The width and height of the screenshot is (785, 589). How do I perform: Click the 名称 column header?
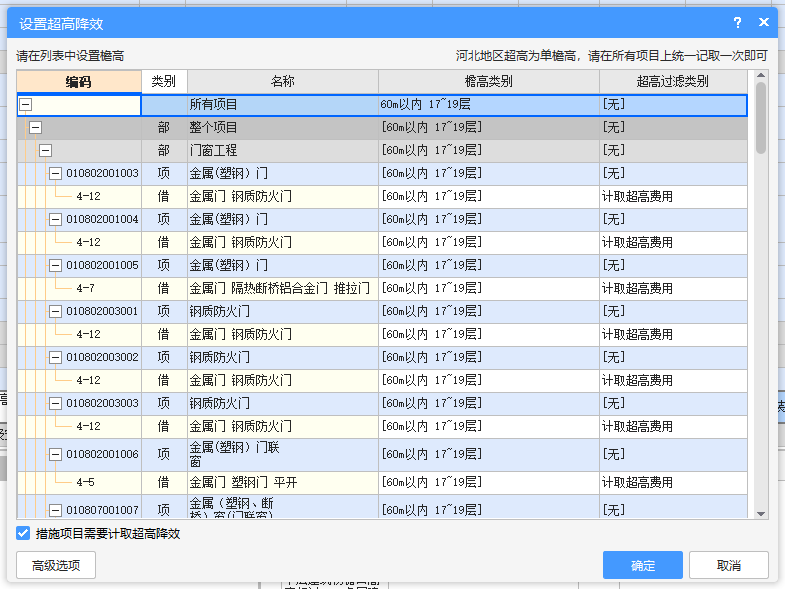pos(283,82)
